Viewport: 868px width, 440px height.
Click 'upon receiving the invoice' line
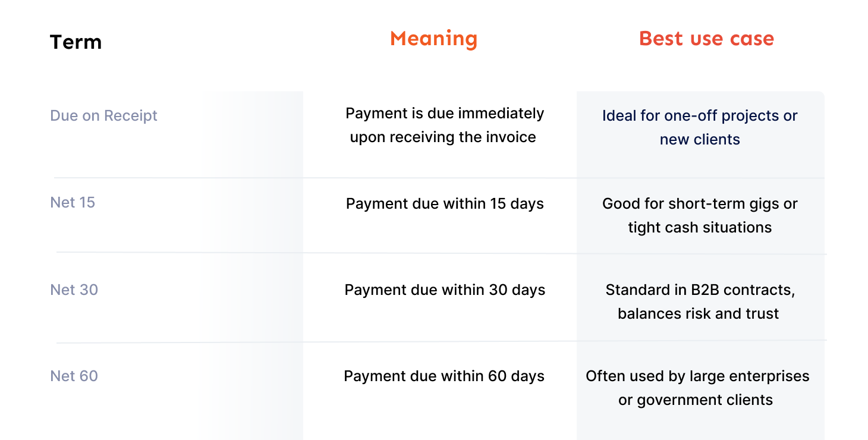(x=443, y=137)
